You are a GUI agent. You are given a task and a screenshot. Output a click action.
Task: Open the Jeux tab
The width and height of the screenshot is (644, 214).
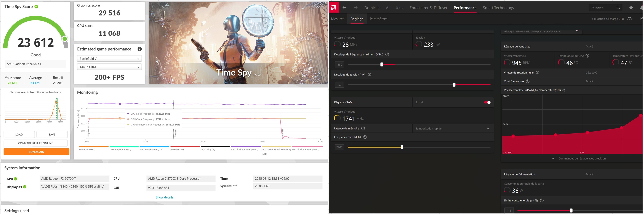click(399, 8)
